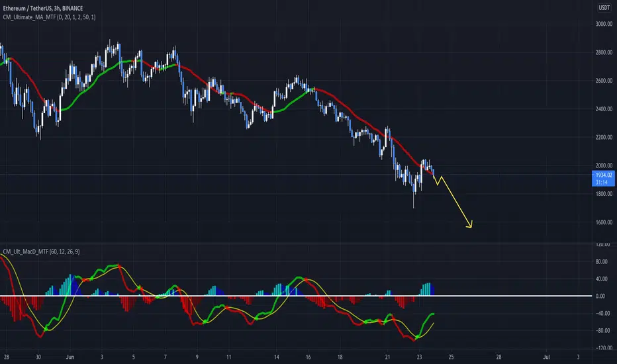The width and height of the screenshot is (617, 364).
Task: Click the 14 date label on time axis
Action: pos(277,357)
